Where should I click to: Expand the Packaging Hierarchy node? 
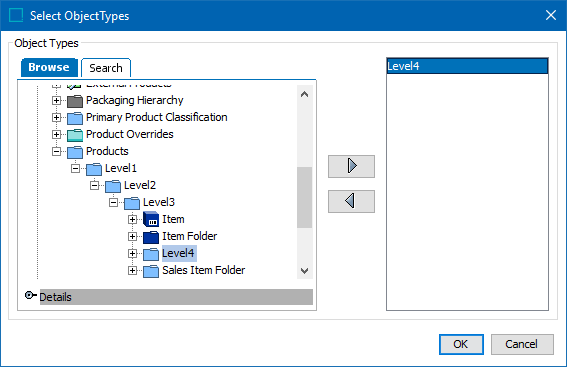[56, 101]
